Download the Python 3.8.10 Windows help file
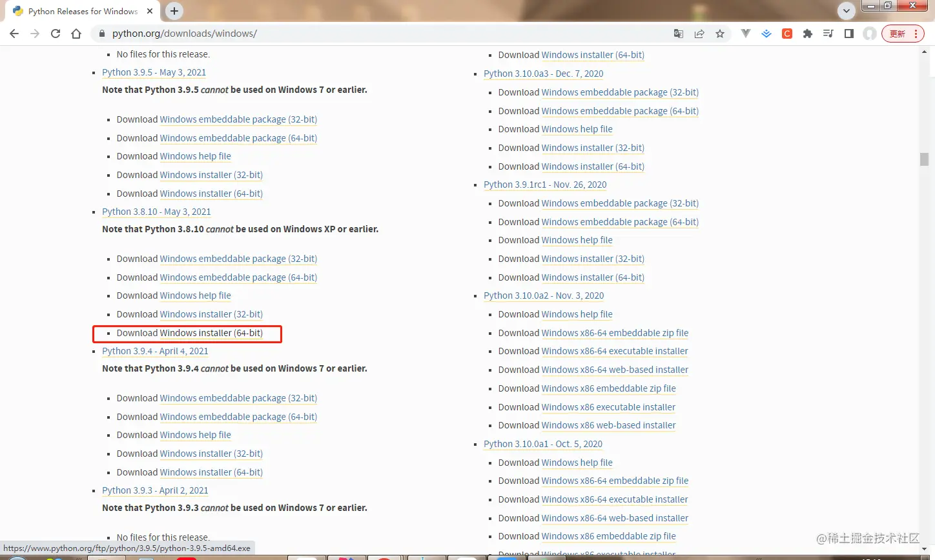 click(195, 295)
